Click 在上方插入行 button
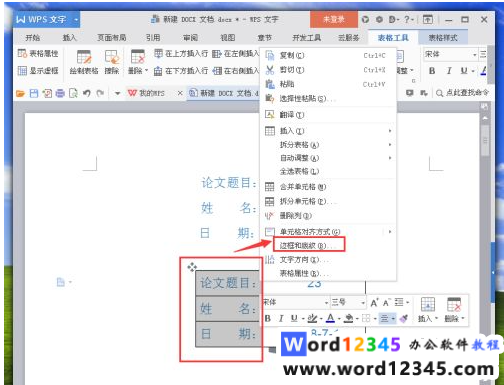The height and width of the screenshot is (385, 504). pos(181,53)
